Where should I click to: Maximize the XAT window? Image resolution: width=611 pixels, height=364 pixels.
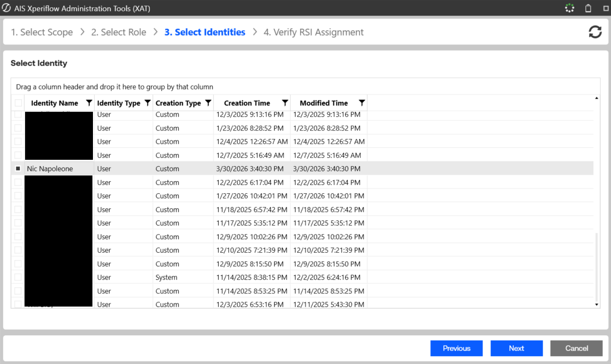point(606,8)
